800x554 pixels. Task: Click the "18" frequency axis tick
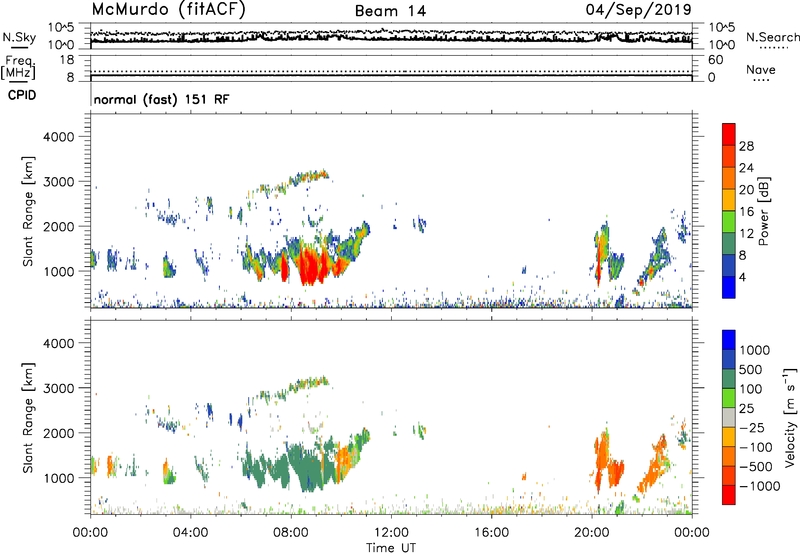pyautogui.click(x=67, y=60)
